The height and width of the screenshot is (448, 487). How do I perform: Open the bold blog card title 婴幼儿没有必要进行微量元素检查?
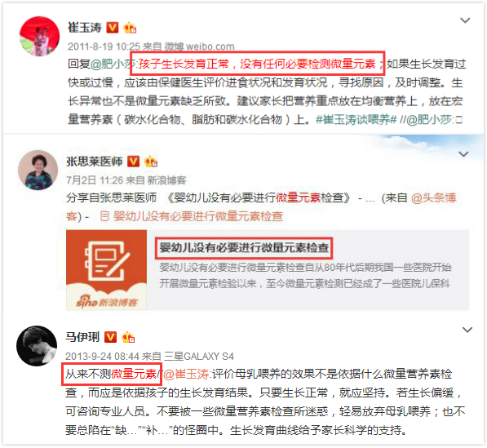[x=244, y=247]
